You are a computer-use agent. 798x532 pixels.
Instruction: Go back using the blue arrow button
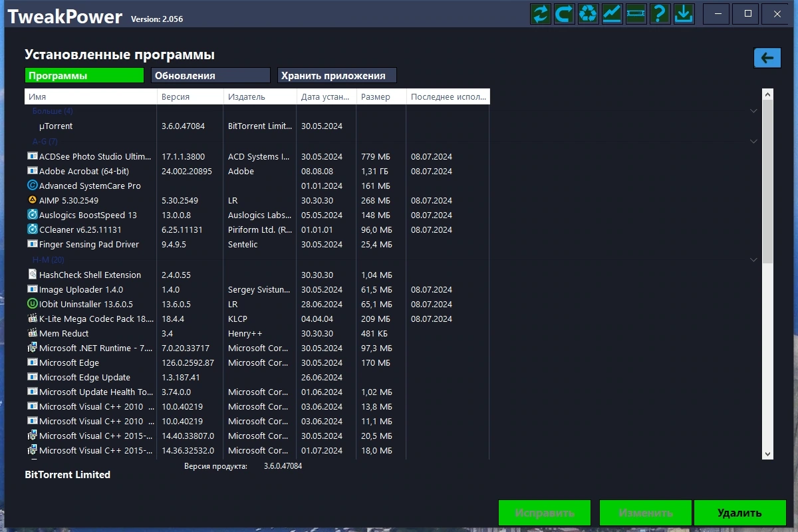coord(767,58)
